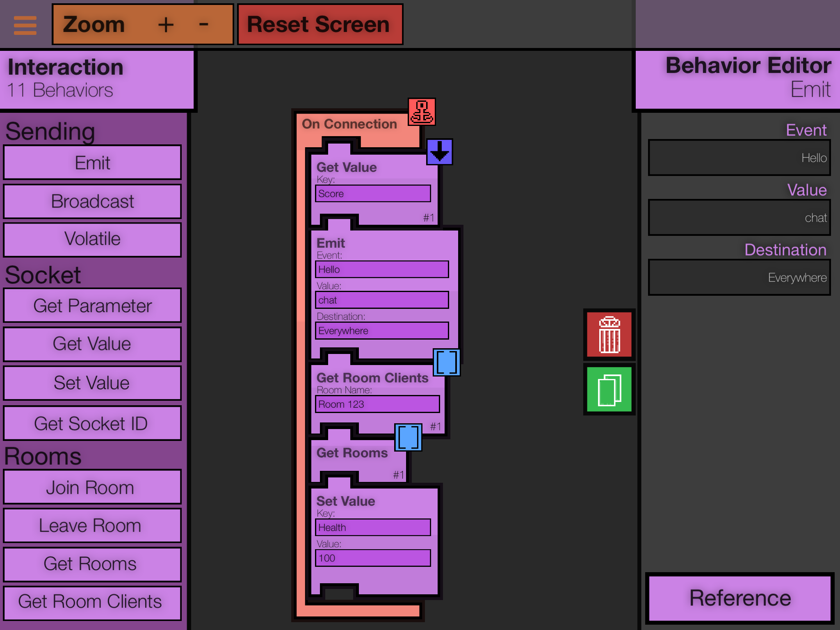840x630 pixels.
Task: Click the zoom in plus button
Action: coord(166,25)
